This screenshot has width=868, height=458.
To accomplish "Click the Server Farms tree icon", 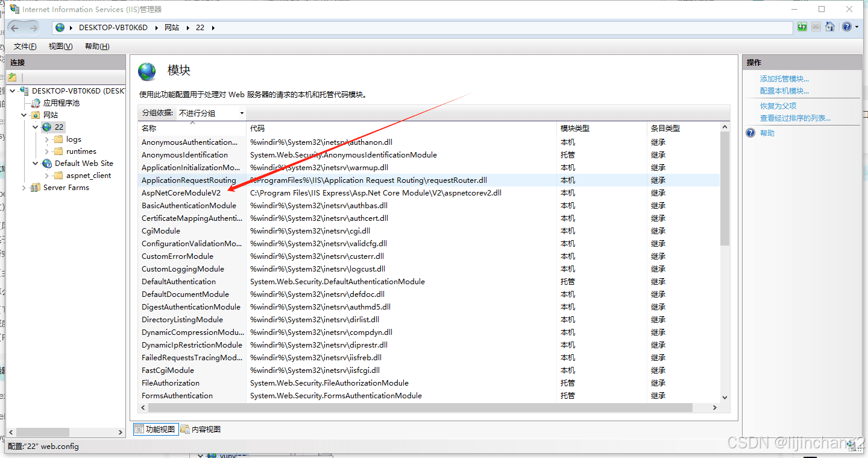I will click(x=36, y=188).
